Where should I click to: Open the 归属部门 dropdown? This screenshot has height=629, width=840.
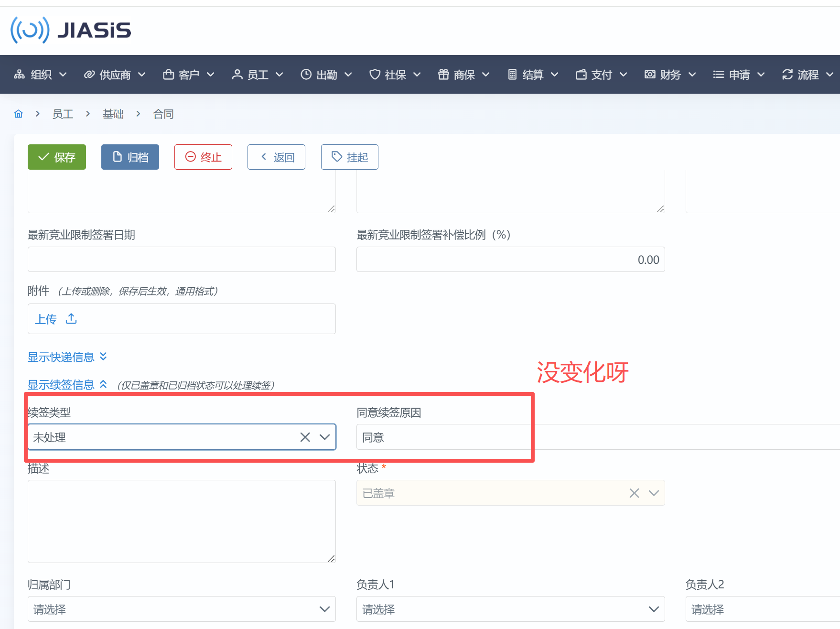[x=182, y=609]
